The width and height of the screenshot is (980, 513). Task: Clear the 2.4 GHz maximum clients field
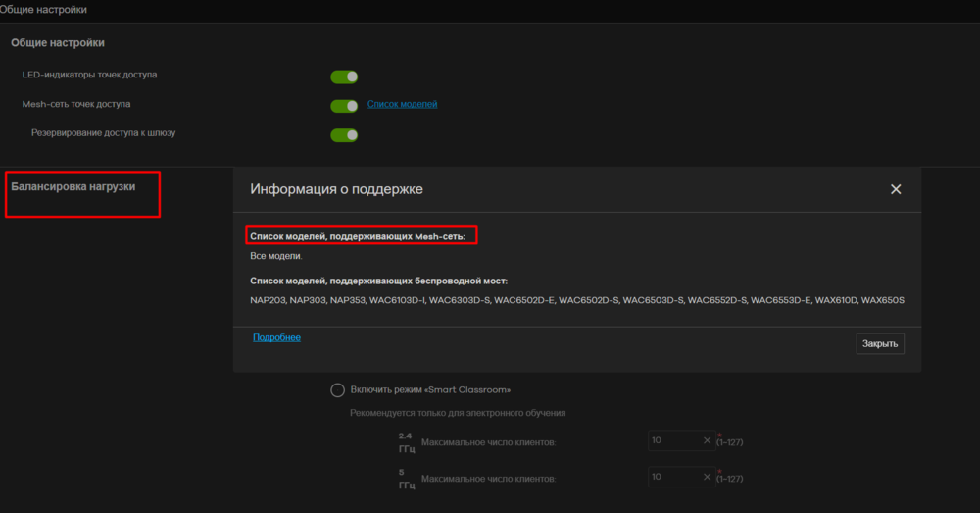[707, 441]
